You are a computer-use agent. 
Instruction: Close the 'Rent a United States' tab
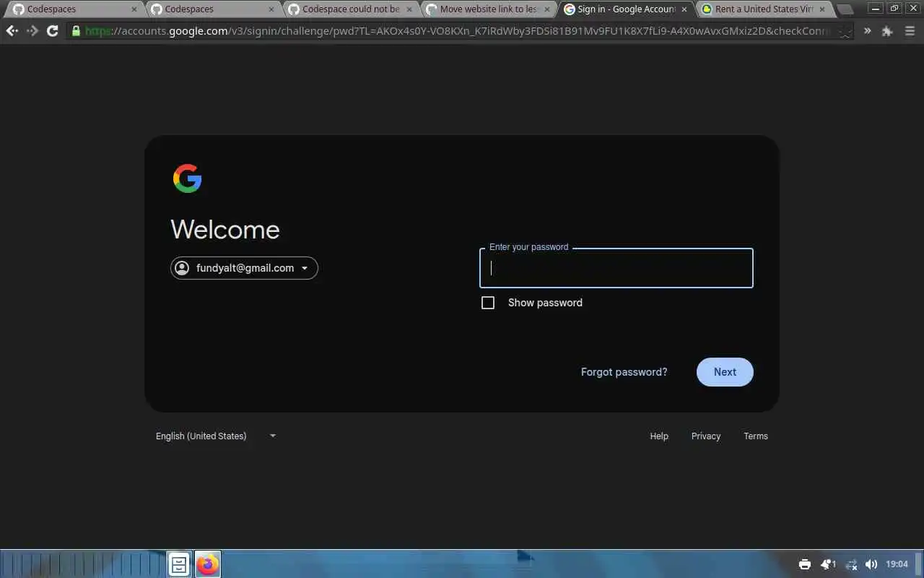[x=822, y=9]
